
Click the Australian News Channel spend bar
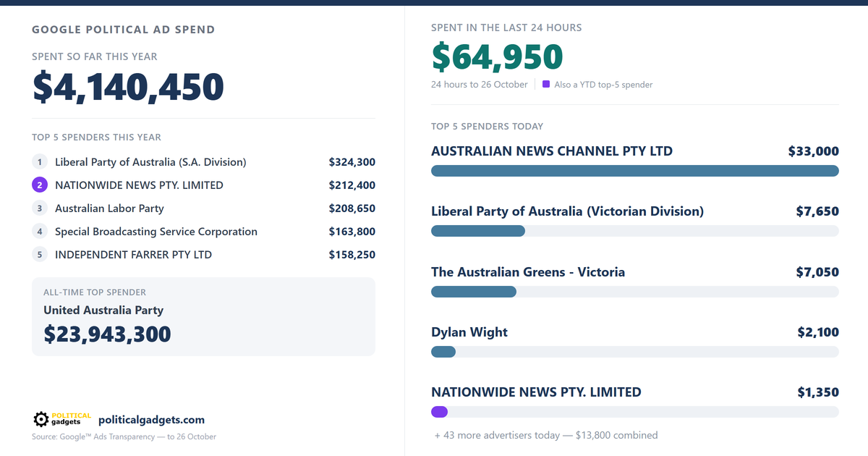(x=635, y=171)
